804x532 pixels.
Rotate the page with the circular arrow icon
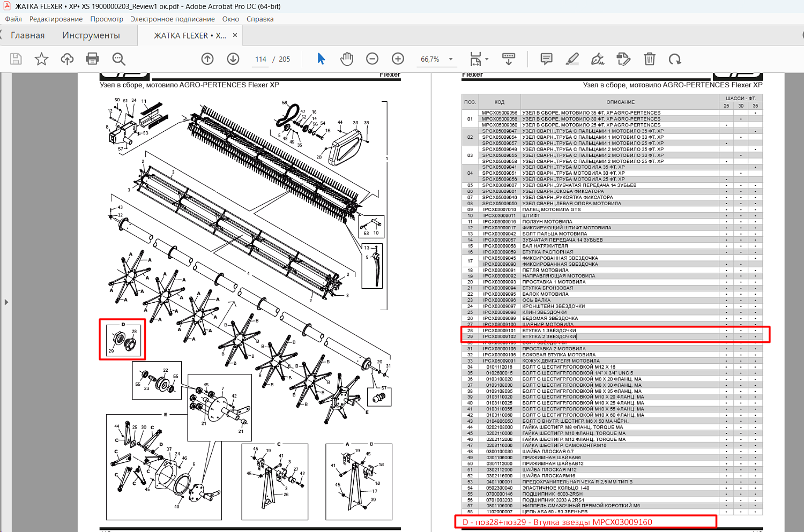click(x=675, y=59)
